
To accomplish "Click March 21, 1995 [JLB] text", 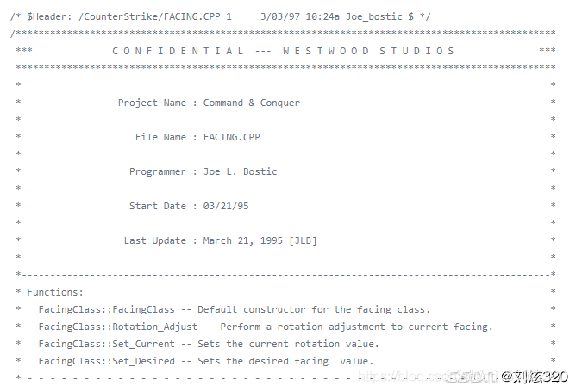I will 260,240.
